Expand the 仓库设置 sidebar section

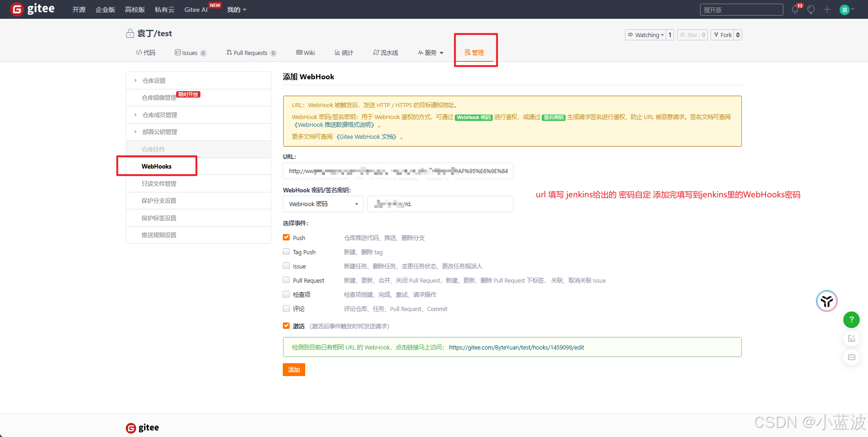[199, 81]
